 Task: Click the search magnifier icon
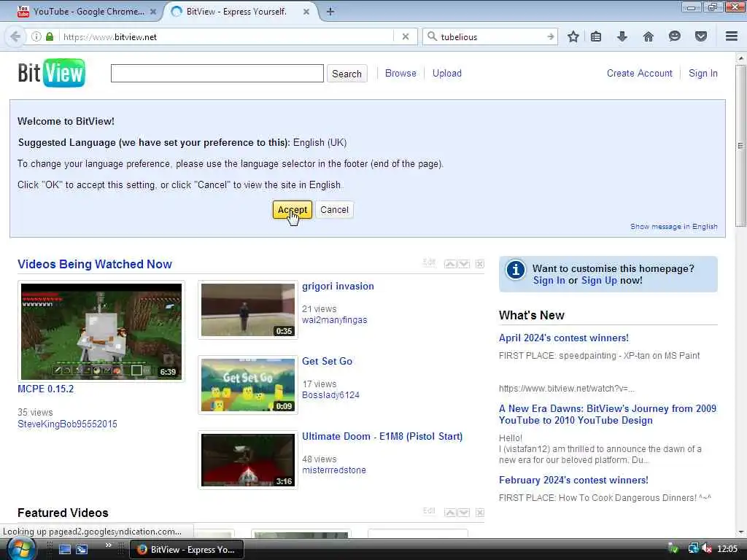pos(432,36)
